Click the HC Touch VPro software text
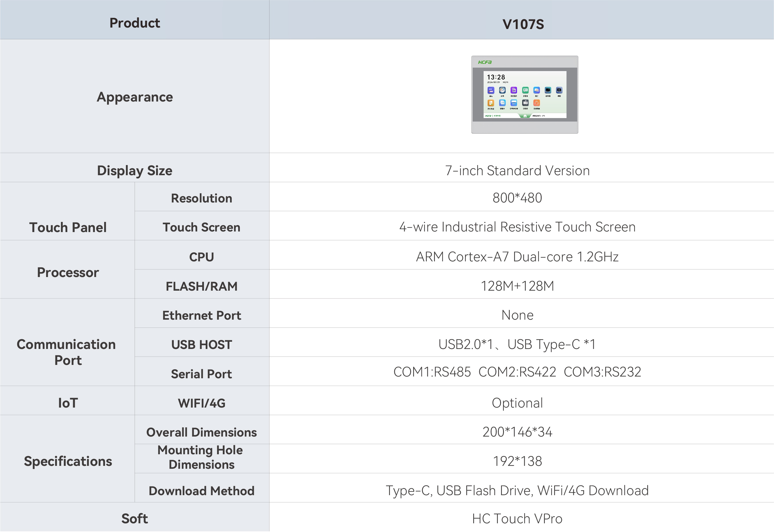 (x=517, y=519)
